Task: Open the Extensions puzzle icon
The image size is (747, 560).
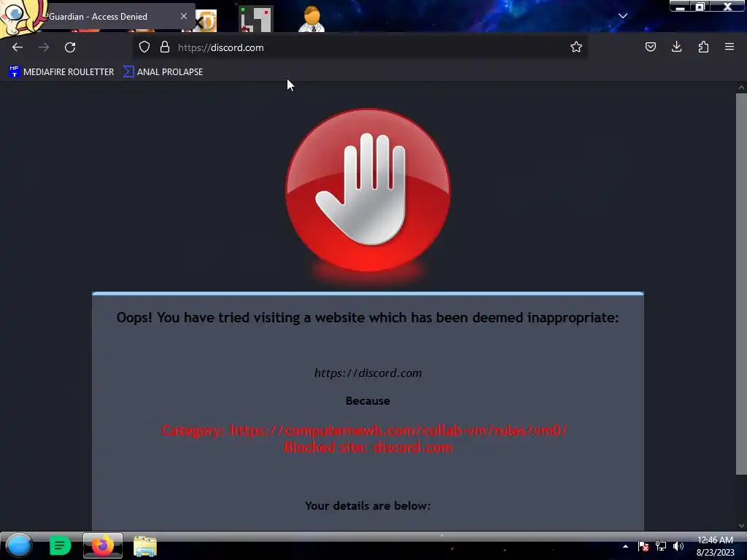Action: click(703, 47)
